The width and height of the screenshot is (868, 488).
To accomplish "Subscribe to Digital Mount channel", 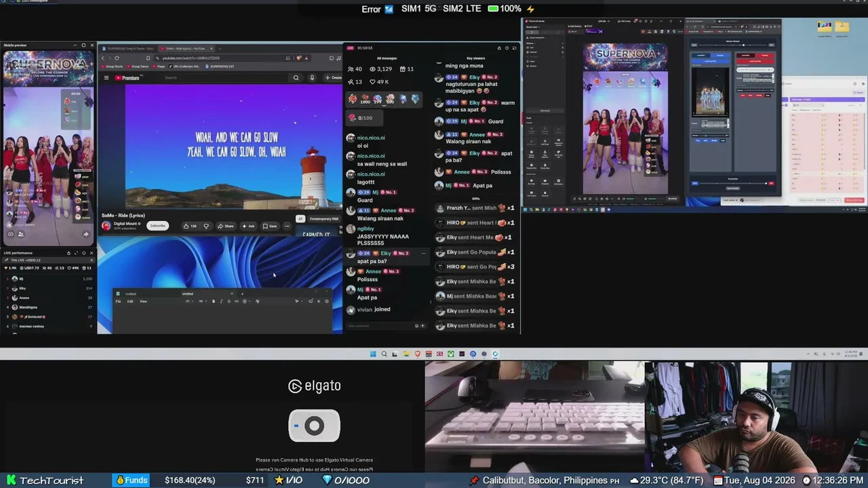I will tap(157, 226).
